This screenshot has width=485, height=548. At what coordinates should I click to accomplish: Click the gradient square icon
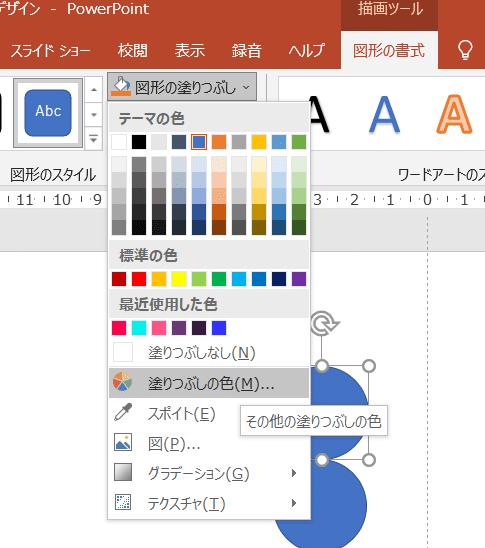tap(123, 472)
